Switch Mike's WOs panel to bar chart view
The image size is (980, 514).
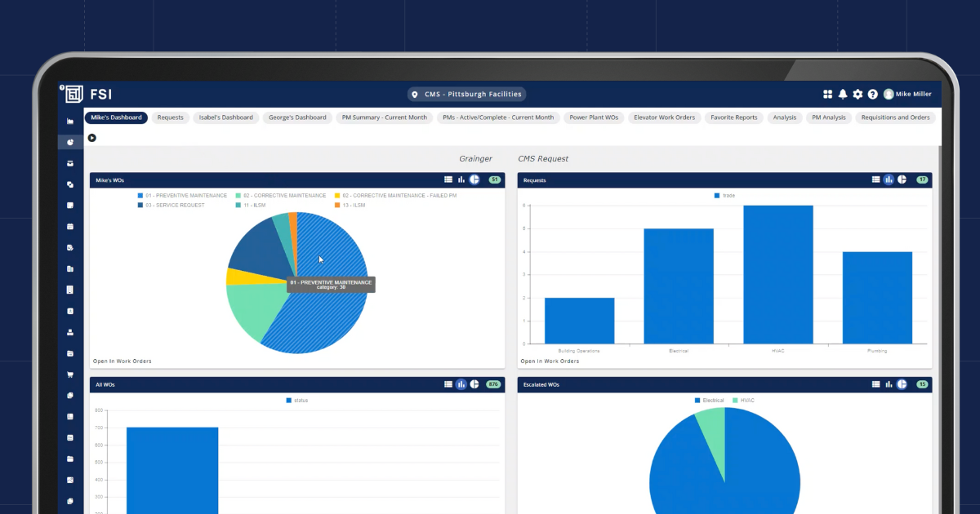click(x=461, y=179)
